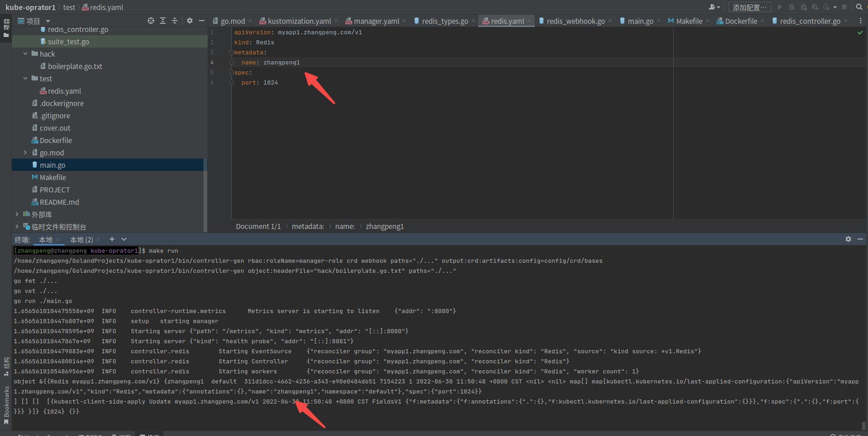The image size is (868, 436).
Task: Fold the spec block in gutter
Action: click(x=231, y=73)
